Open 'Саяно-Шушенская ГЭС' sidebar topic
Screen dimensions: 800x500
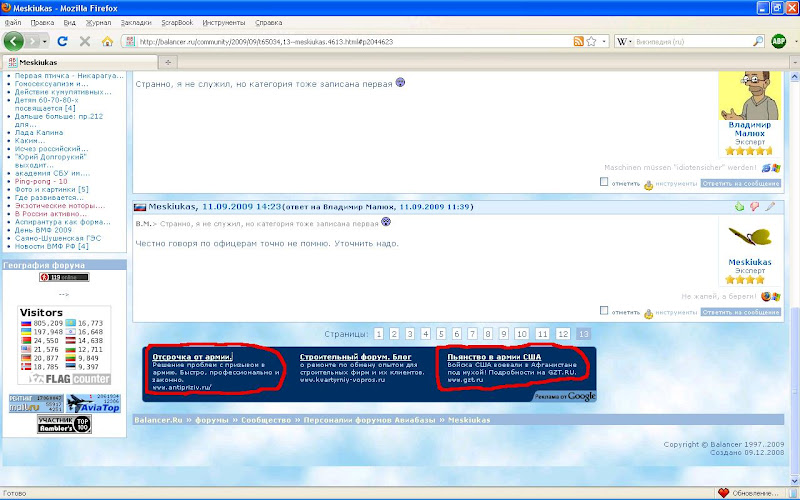tap(58, 238)
